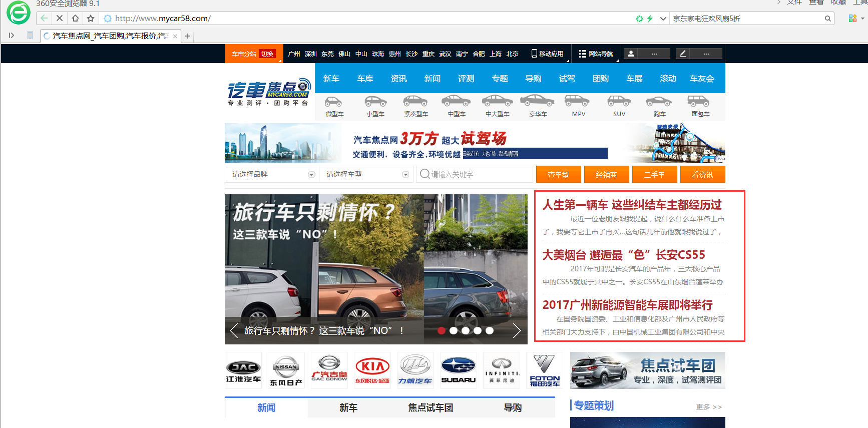Open the 新车 main navigation item
The image size is (868, 428).
click(x=331, y=79)
